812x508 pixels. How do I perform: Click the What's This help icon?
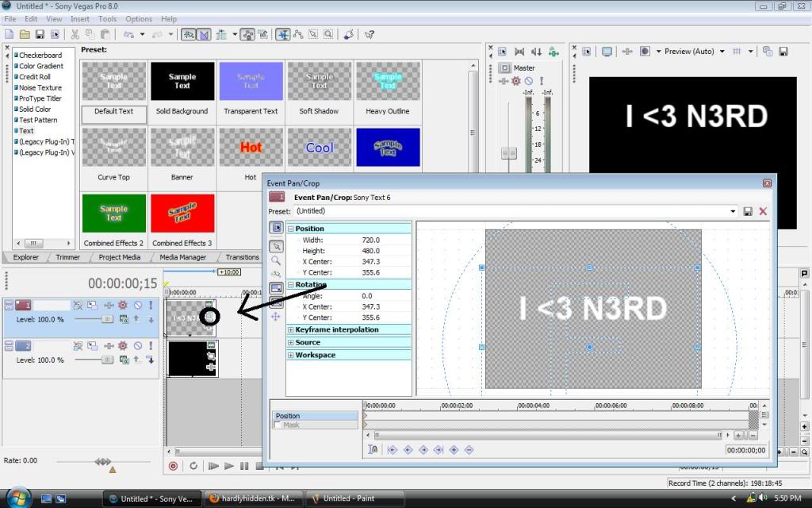pos(370,34)
